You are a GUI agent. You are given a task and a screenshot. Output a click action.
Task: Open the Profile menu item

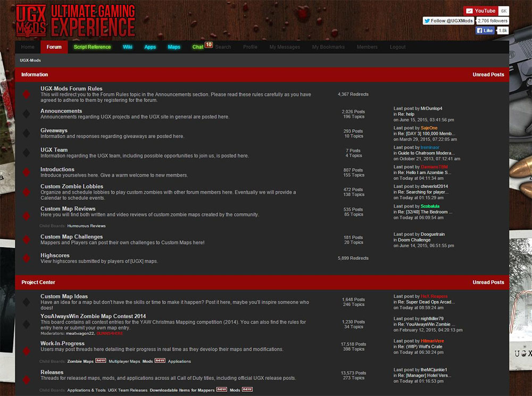click(x=250, y=47)
